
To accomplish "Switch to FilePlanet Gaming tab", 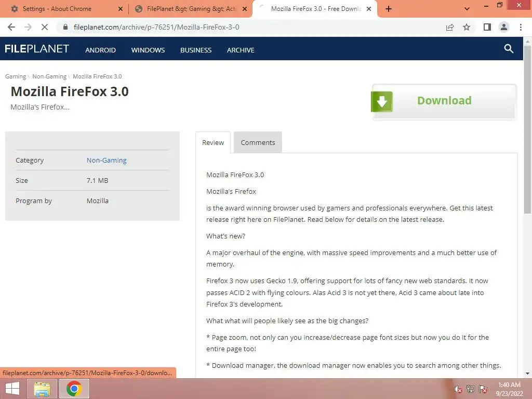I will (x=190, y=9).
